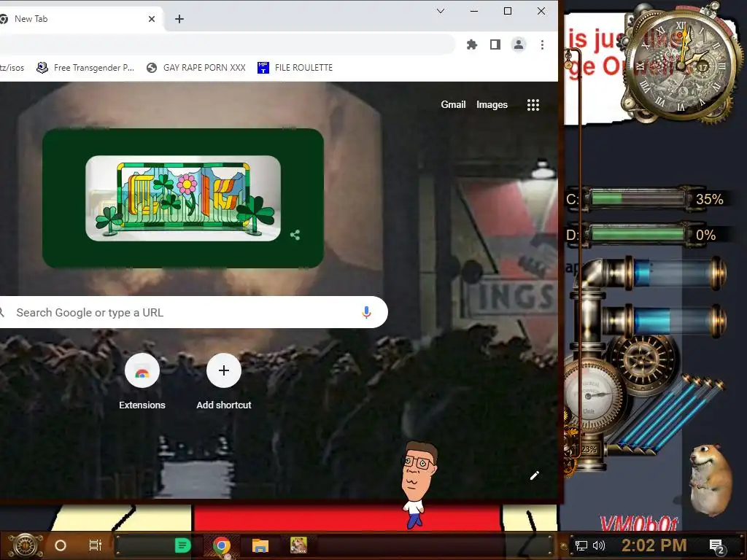
Task: Open the Google apps grid
Action: (x=533, y=105)
